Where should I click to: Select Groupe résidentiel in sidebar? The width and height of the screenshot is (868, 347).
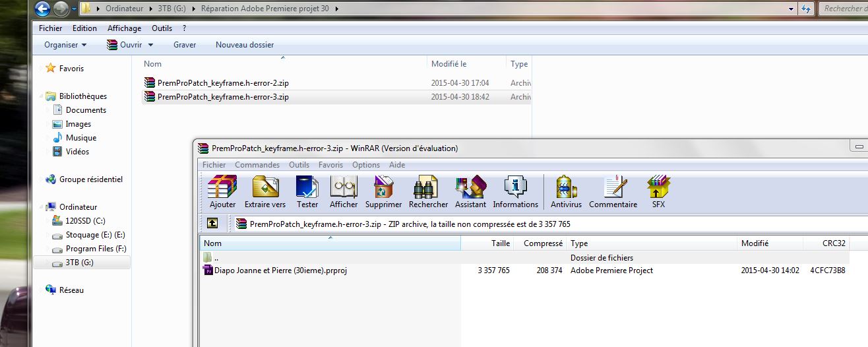click(91, 179)
